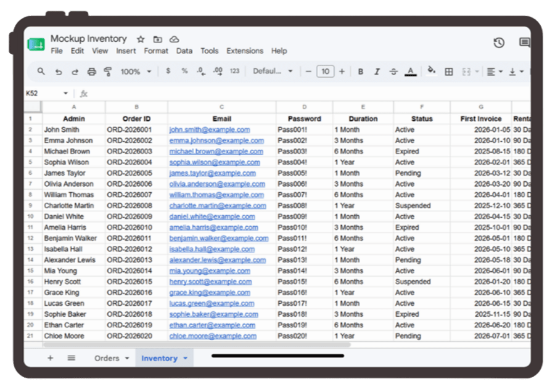Open horizontal align dropdown
Image resolution: width=555 pixels, height=392 pixels.
click(x=495, y=72)
